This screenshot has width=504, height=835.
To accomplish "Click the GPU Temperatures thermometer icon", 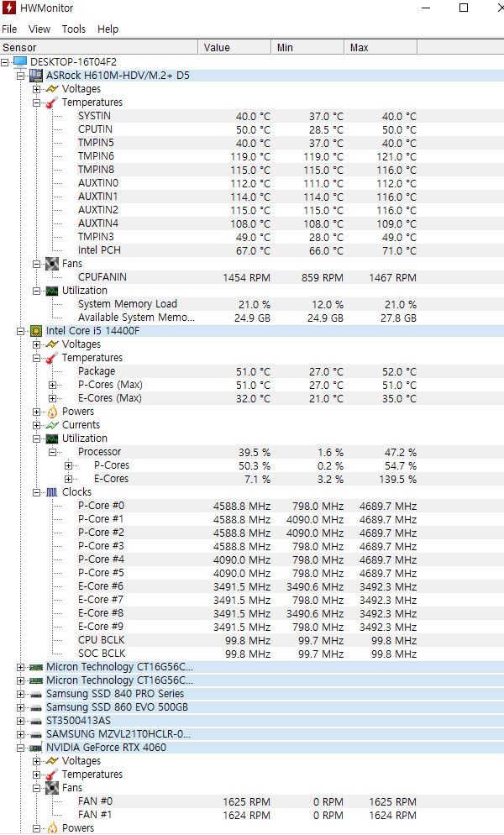I will [52, 775].
